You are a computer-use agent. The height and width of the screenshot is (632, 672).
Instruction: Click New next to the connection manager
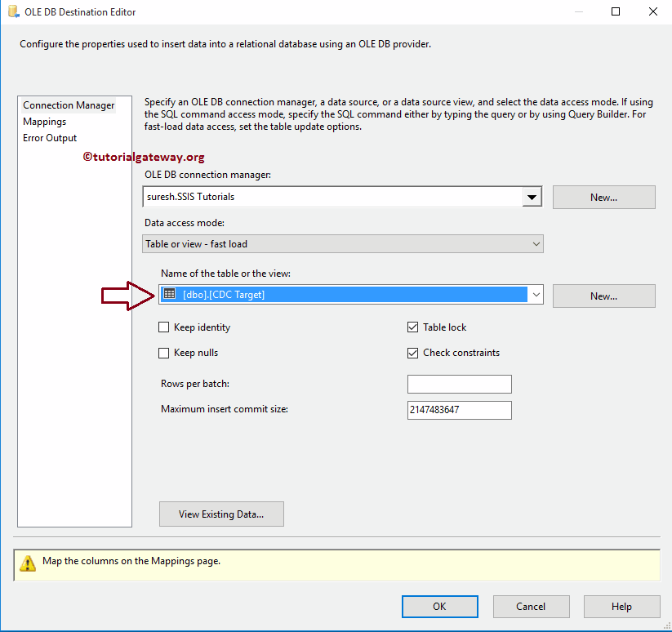pos(603,196)
